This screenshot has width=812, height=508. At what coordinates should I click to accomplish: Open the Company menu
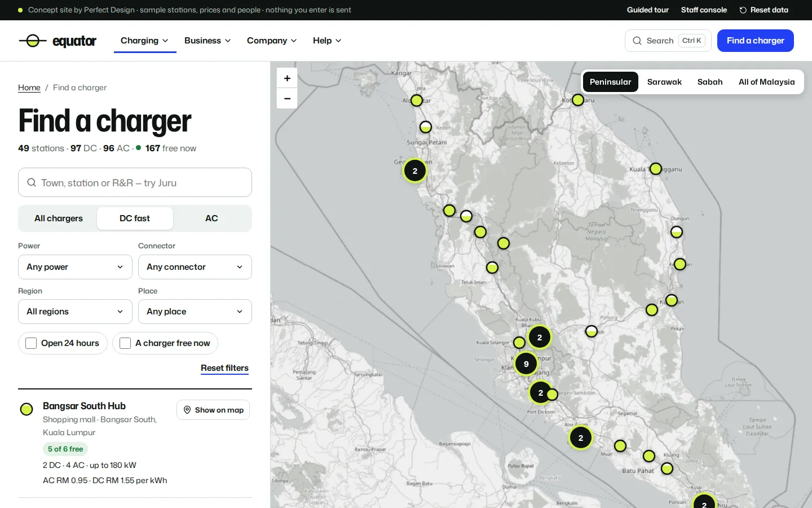[x=272, y=41]
